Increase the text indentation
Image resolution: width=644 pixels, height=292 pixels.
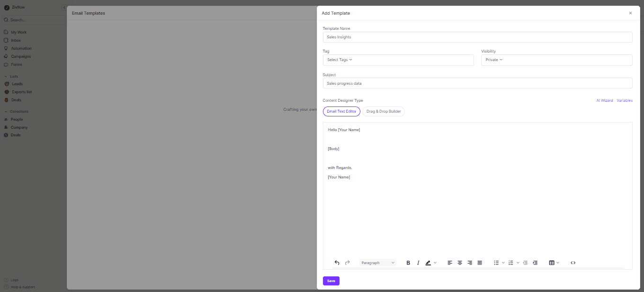click(535, 263)
